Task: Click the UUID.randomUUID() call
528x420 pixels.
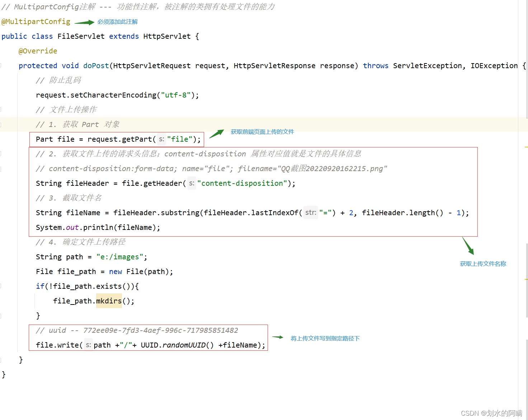Action: 177,345
